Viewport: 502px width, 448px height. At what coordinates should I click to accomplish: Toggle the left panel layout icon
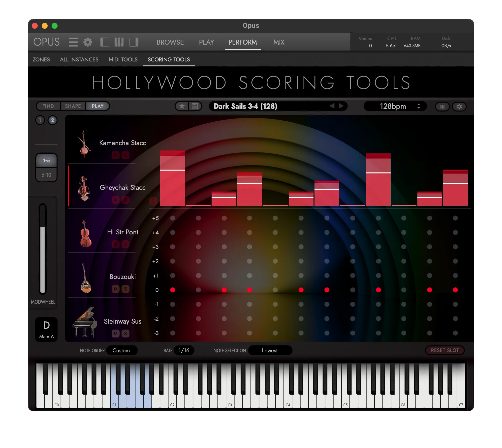point(104,42)
